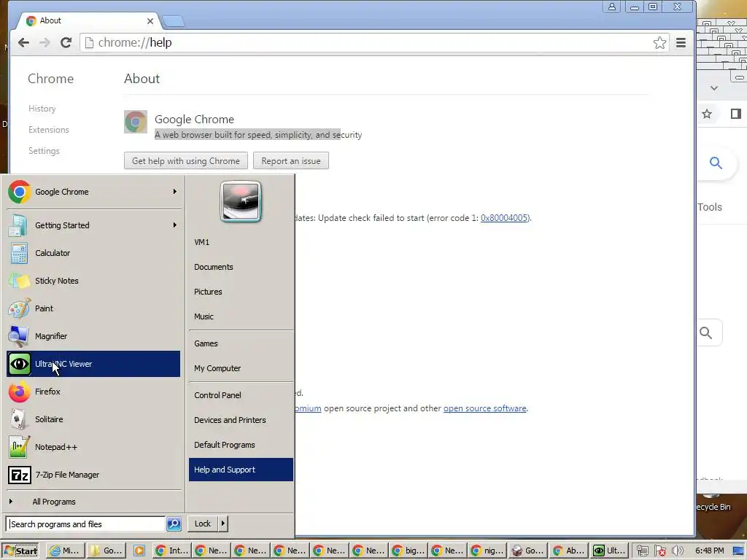Viewport: 747px width, 560px height.
Task: Click the volume speaker tray icon
Action: 677,551
